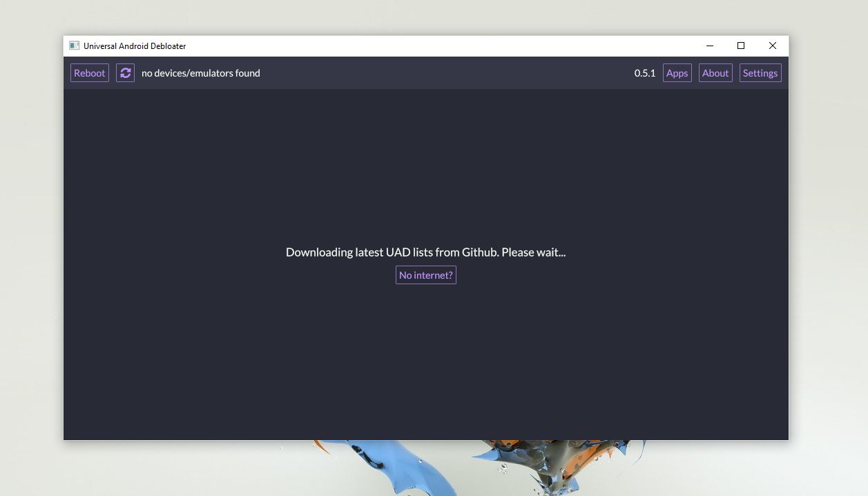The height and width of the screenshot is (496, 868).
Task: Close the Universal Android Debloater window
Action: (x=773, y=46)
